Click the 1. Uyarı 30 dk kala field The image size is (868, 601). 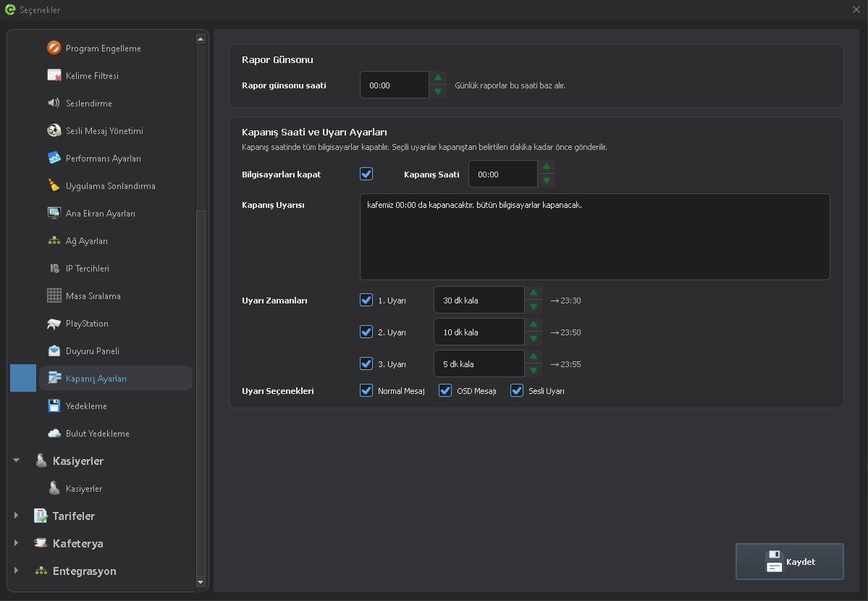click(479, 300)
